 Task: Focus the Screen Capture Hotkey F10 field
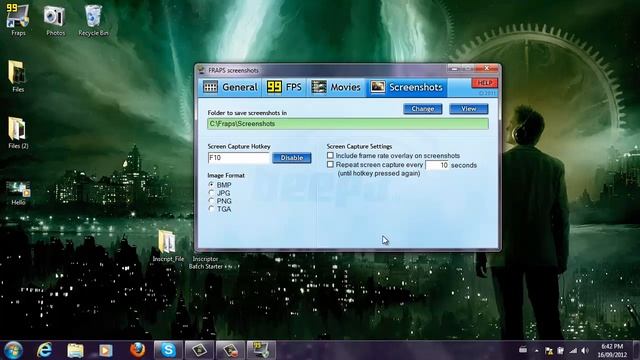[x=239, y=158]
